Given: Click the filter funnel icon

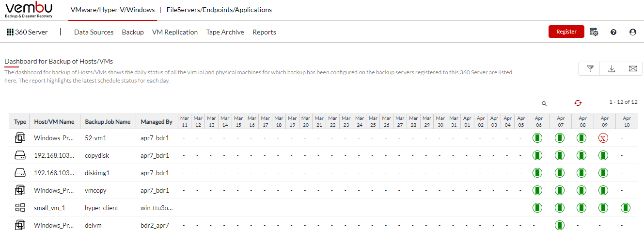Looking at the screenshot, I should tap(590, 69).
